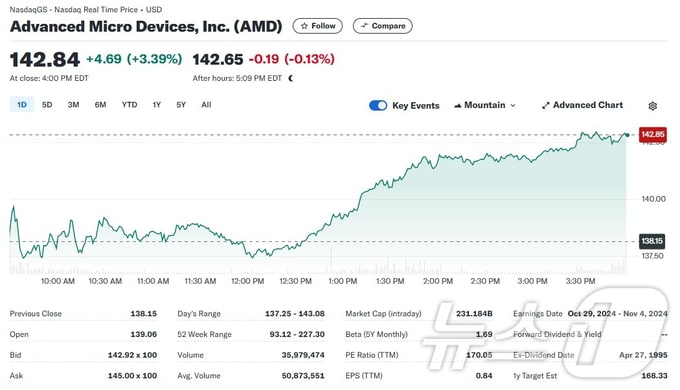This screenshot has height=390, width=680.
Task: Click the 142.85 current price tag
Action: (653, 134)
